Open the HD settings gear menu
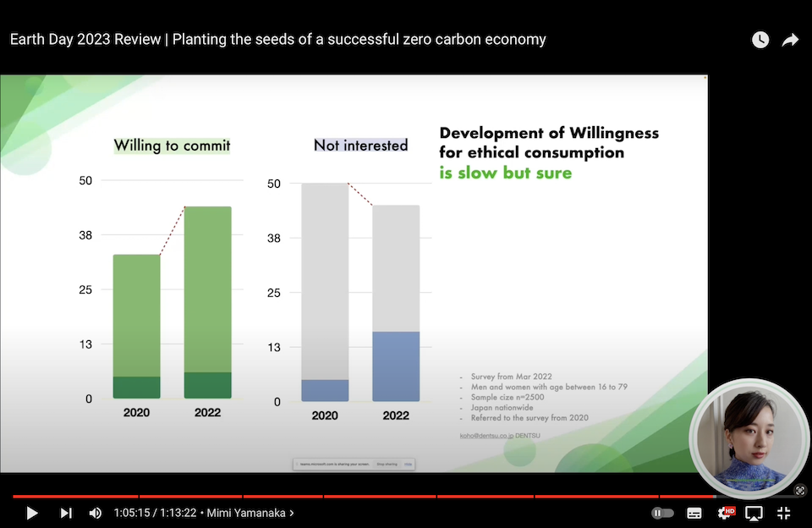Image resolution: width=812 pixels, height=528 pixels. click(725, 513)
